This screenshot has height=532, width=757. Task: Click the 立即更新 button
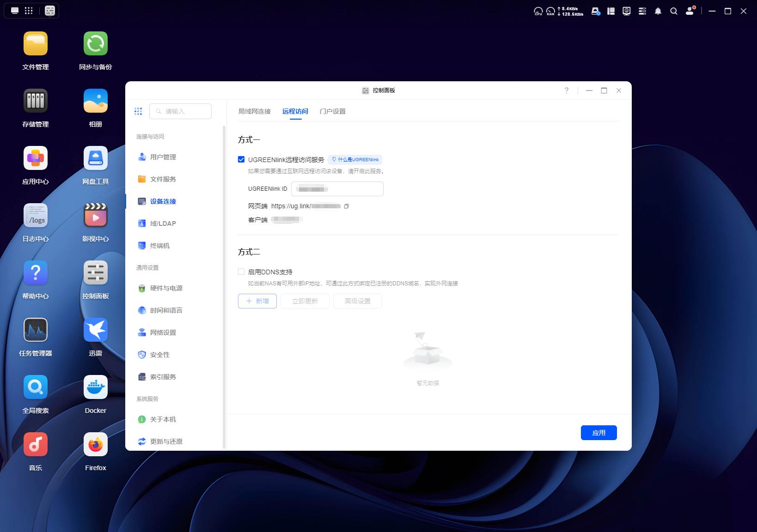point(305,301)
